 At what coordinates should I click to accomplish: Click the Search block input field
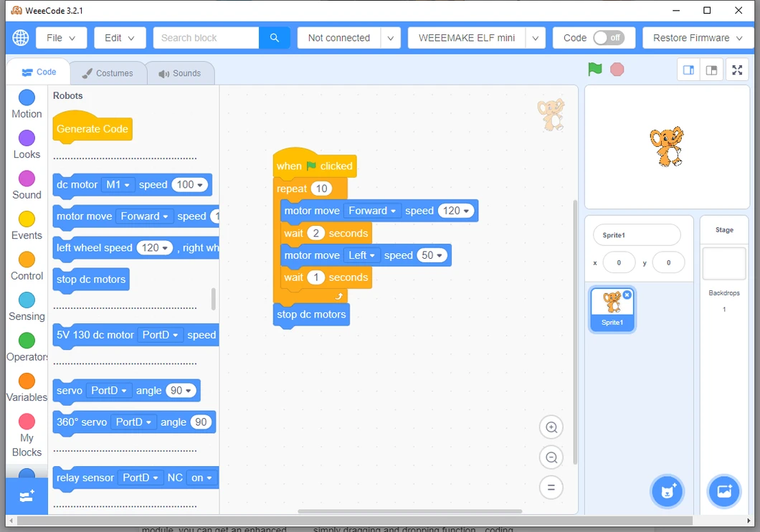tap(206, 38)
